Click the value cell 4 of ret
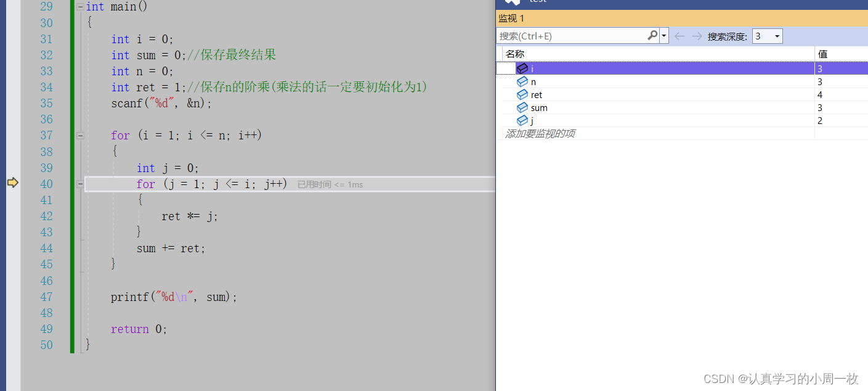The image size is (868, 391). coord(842,94)
